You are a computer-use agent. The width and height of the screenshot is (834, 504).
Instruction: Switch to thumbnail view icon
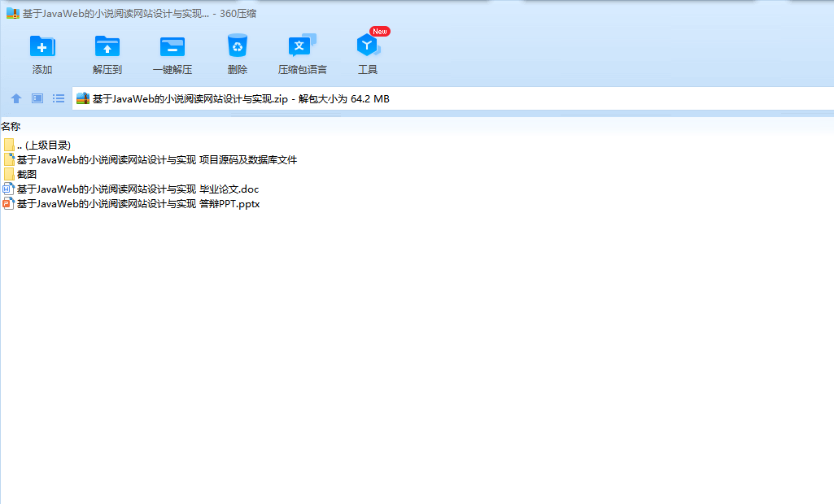(37, 98)
